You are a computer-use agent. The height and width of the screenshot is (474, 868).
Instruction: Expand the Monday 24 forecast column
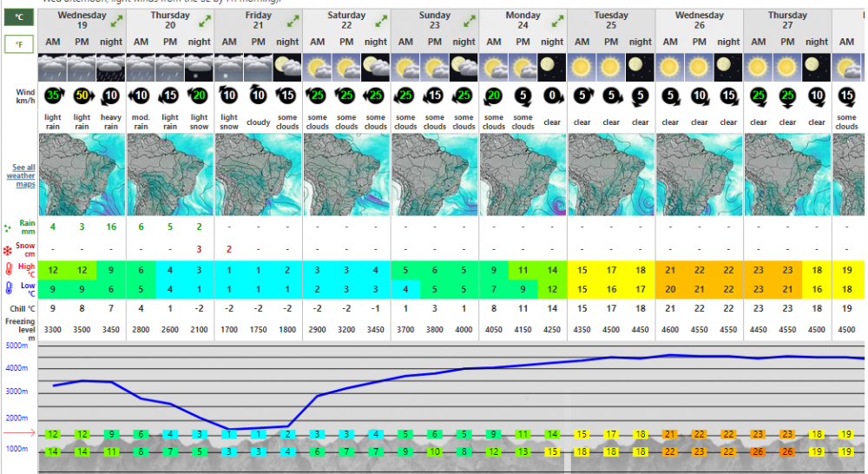point(557,20)
